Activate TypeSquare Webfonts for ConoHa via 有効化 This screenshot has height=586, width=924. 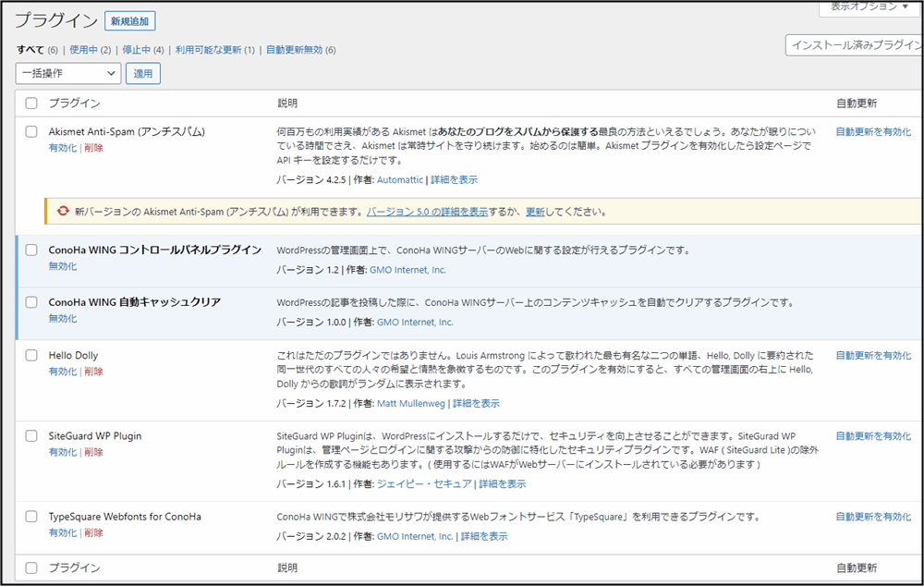click(63, 533)
